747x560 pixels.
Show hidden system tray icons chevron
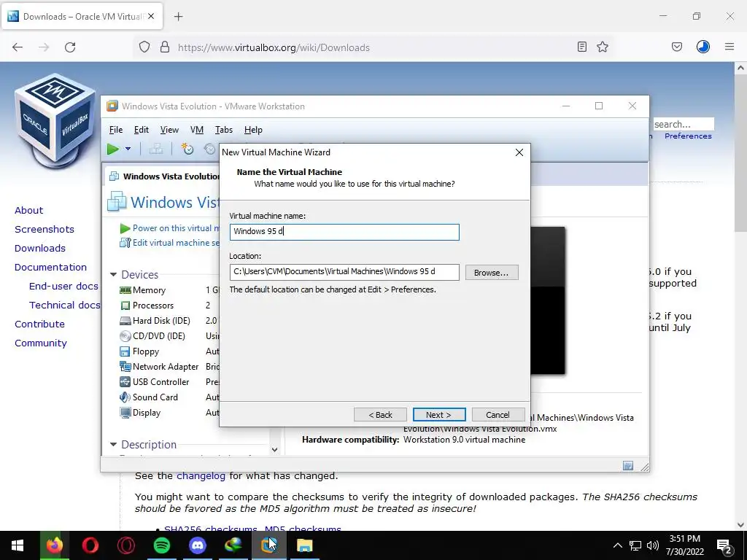[x=617, y=545]
